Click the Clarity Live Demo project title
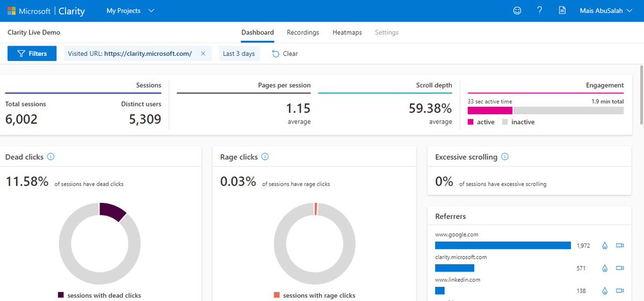The image size is (644, 301). coord(34,32)
